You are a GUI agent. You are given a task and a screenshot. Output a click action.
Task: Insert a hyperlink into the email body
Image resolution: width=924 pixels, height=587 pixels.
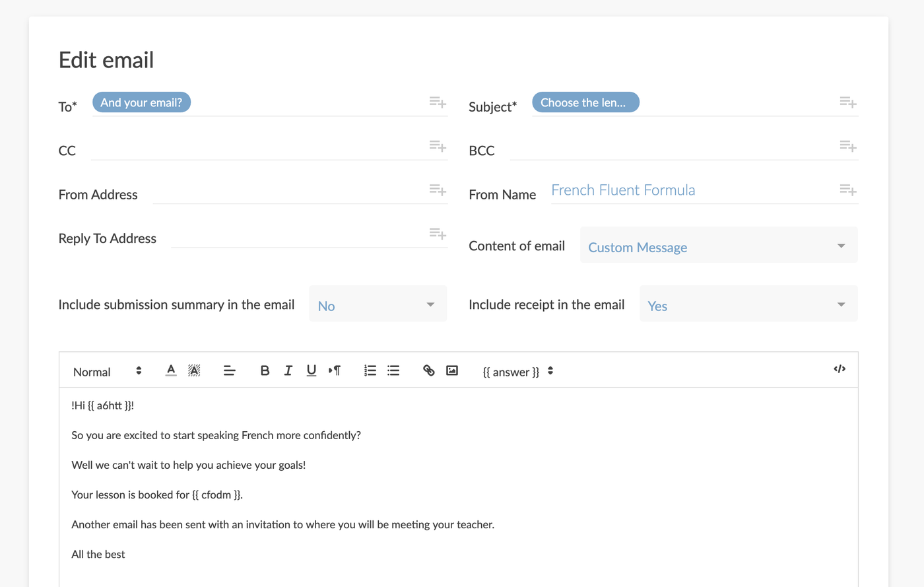(x=429, y=370)
